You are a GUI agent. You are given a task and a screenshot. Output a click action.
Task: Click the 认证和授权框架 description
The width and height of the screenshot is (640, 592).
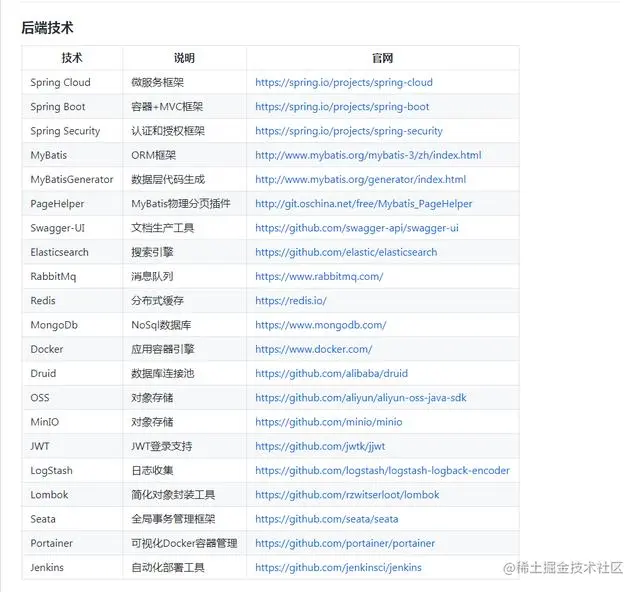(x=168, y=131)
